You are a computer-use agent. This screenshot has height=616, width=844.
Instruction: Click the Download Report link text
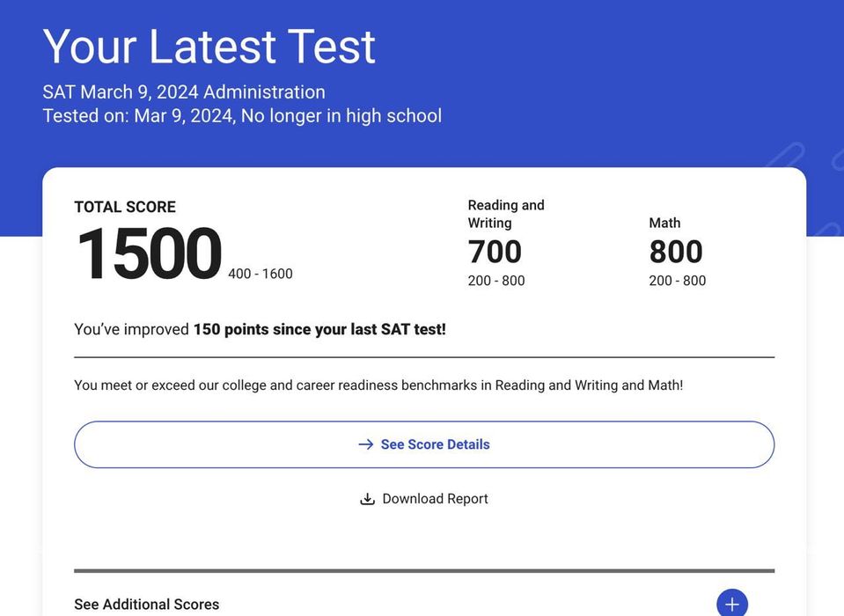435,499
